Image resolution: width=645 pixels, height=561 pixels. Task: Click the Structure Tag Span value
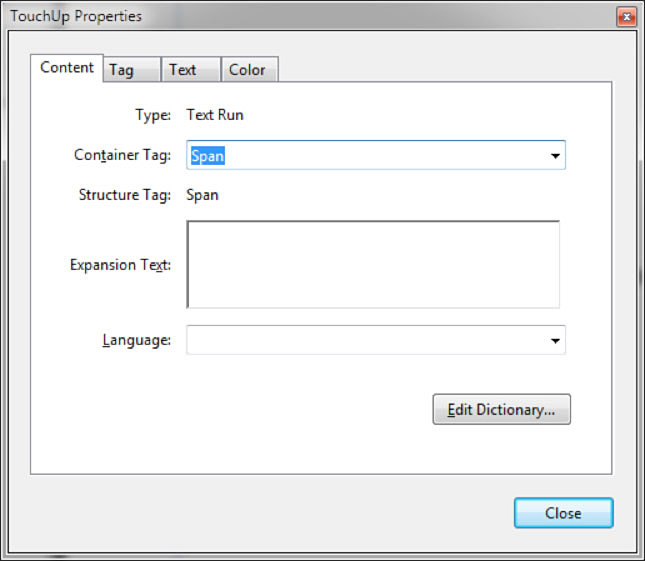(x=203, y=195)
